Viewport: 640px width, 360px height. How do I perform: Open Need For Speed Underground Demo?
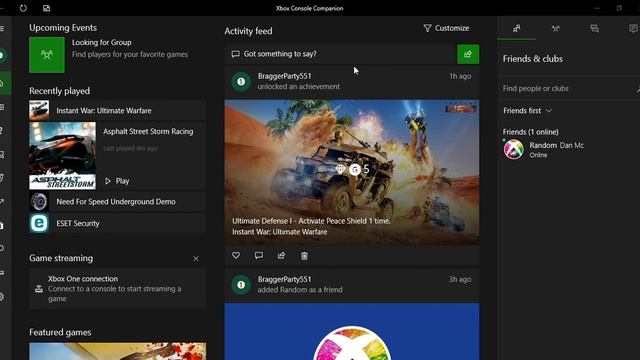click(x=118, y=202)
